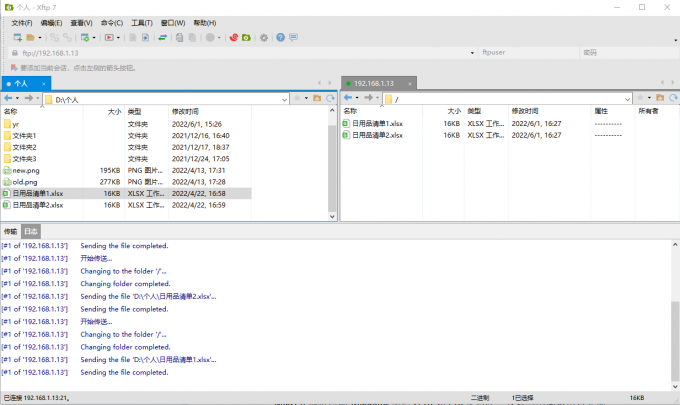680x405 pixels.
Task: Switch to the 日志 log tab
Action: click(x=31, y=232)
